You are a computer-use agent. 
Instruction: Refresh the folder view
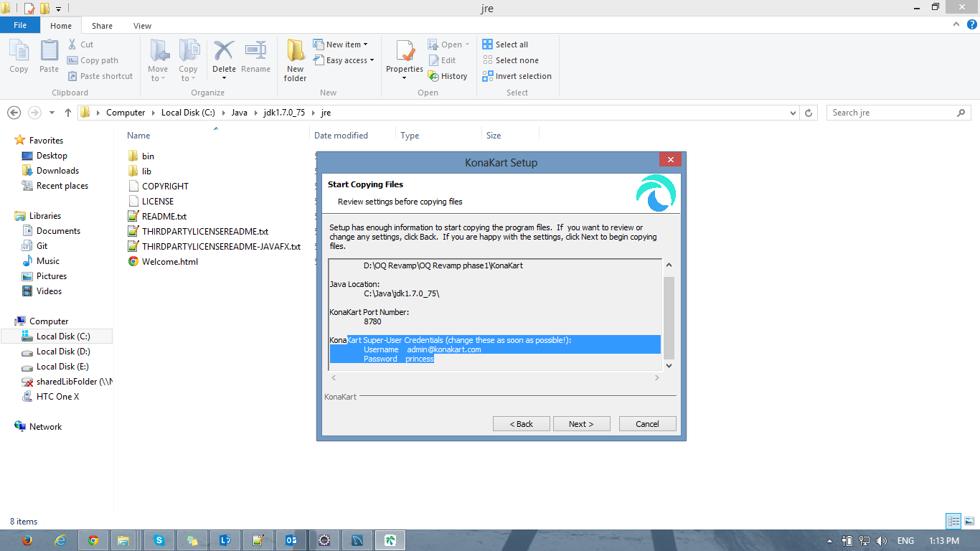[x=809, y=113]
